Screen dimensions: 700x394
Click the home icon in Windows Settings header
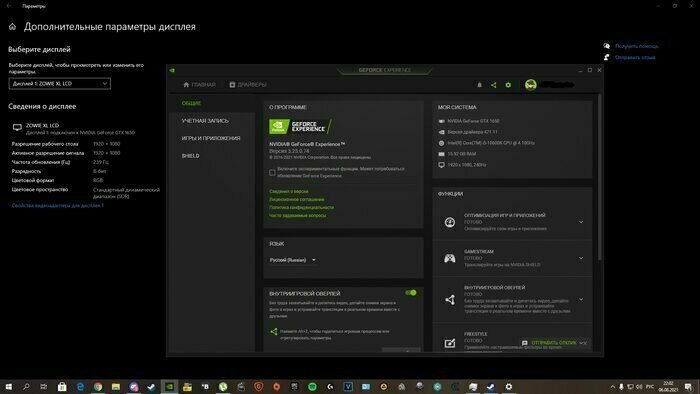click(x=12, y=27)
